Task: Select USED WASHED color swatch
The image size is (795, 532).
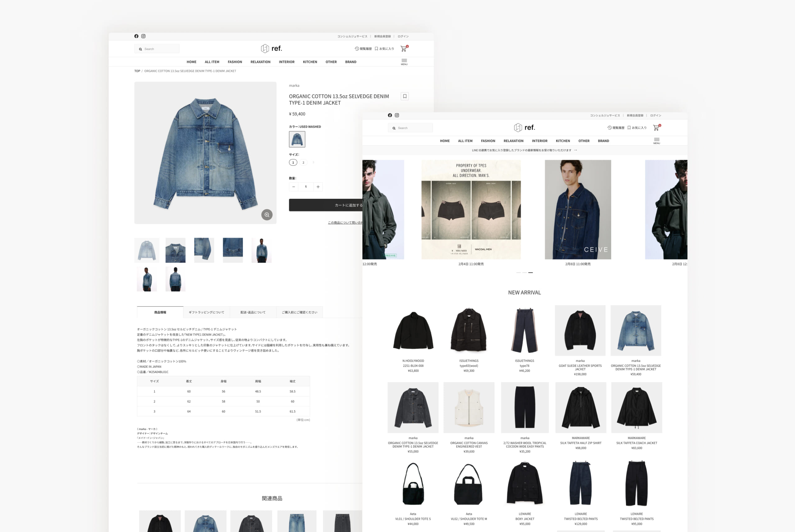Action: [x=297, y=139]
